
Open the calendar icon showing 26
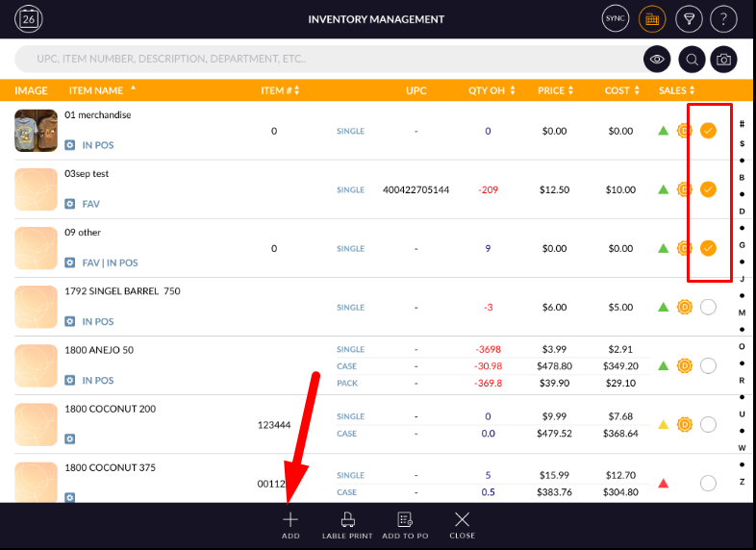click(x=29, y=18)
